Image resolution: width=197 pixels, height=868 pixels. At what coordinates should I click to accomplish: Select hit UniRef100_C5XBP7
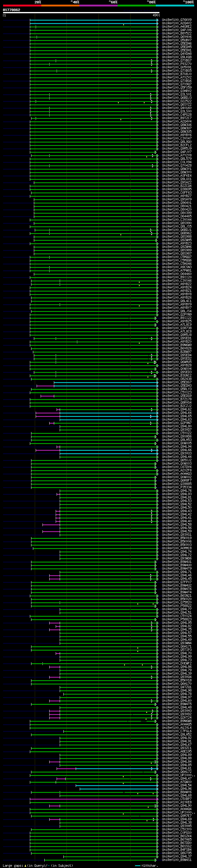click(x=177, y=799)
